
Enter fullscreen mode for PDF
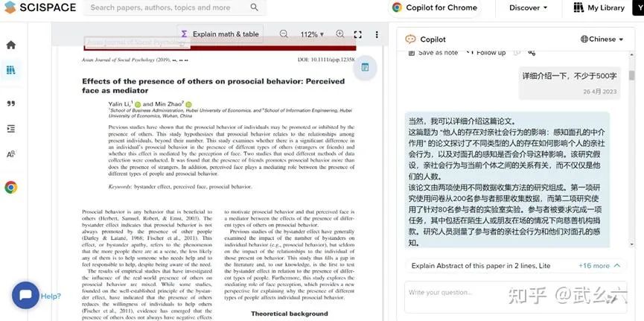pos(357,34)
